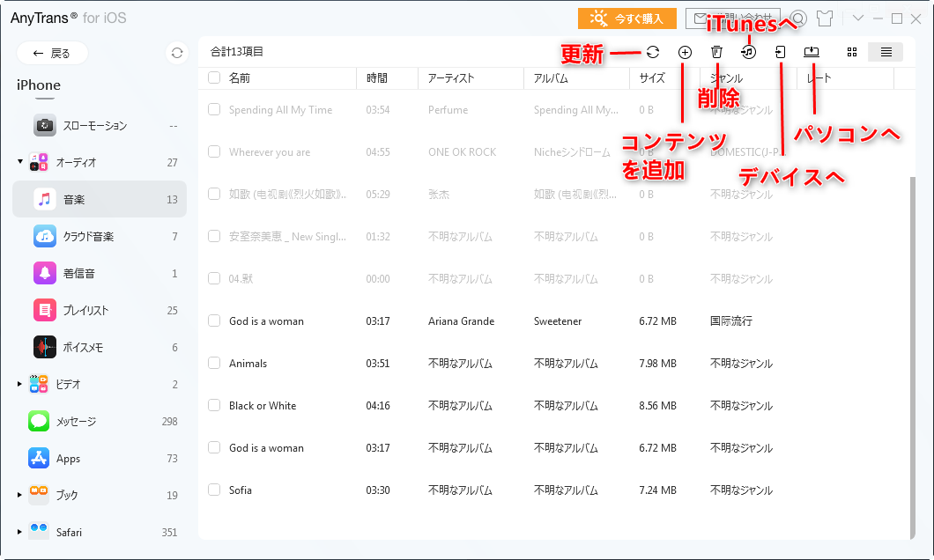Image resolution: width=934 pixels, height=560 pixels.
Task: Check the Black or White row checkbox
Action: pyautogui.click(x=214, y=405)
